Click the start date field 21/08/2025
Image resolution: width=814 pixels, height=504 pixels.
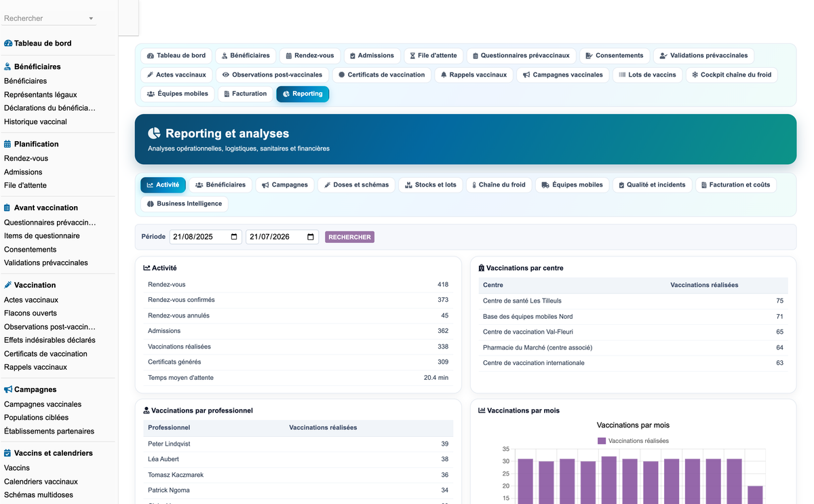(206, 237)
